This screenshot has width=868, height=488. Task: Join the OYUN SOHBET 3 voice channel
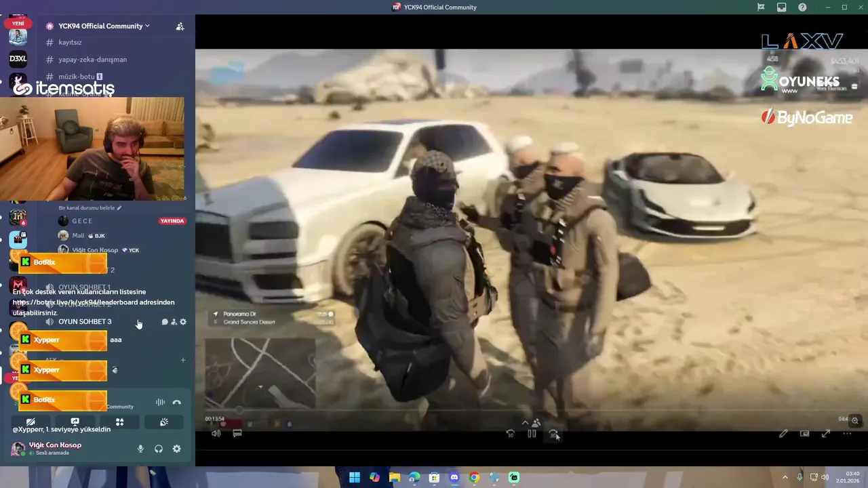85,321
